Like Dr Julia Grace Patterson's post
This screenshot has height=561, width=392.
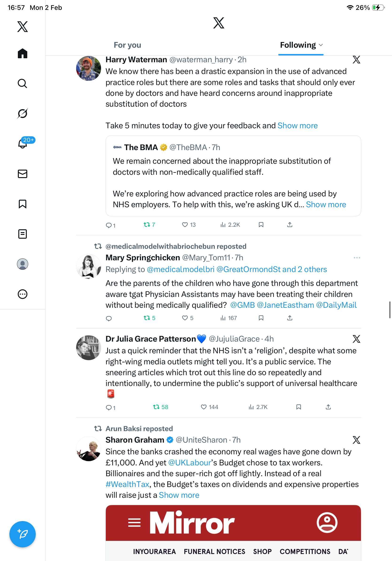pyautogui.click(x=209, y=407)
